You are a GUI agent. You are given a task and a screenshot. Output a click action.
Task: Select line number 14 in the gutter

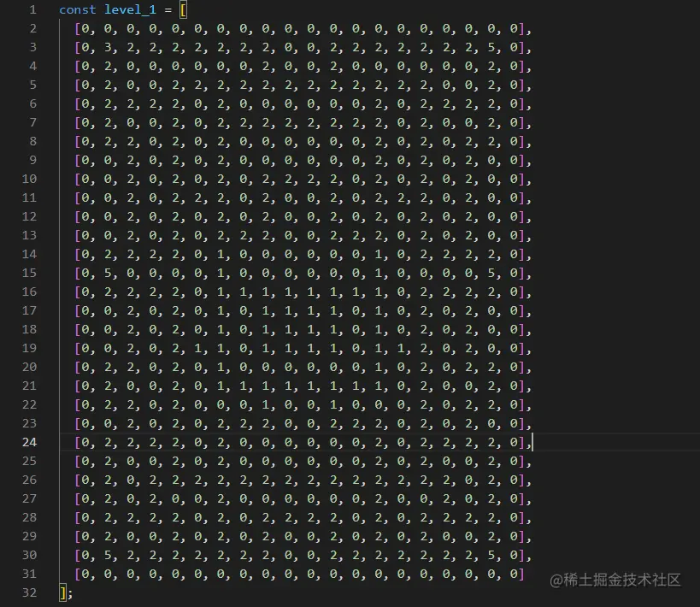pos(29,254)
